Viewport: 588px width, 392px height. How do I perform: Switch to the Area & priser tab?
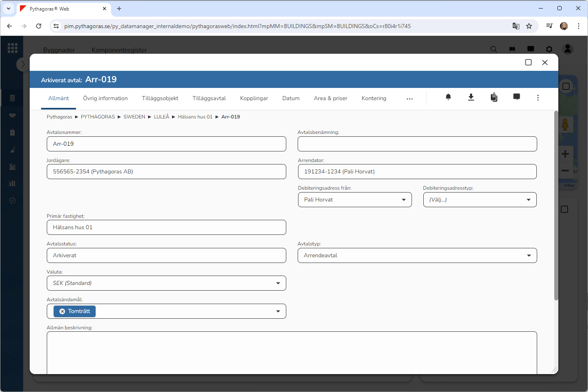coord(330,99)
